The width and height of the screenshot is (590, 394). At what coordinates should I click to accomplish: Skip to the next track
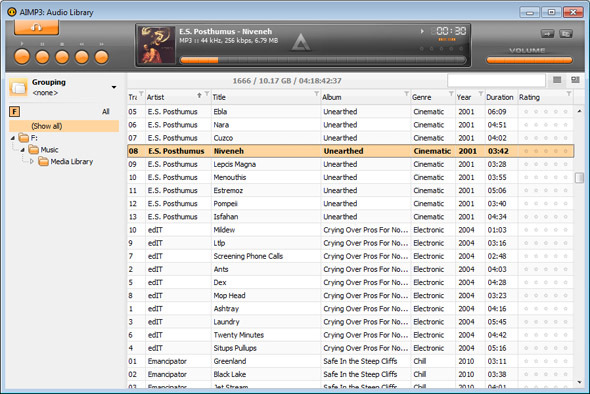click(x=102, y=57)
